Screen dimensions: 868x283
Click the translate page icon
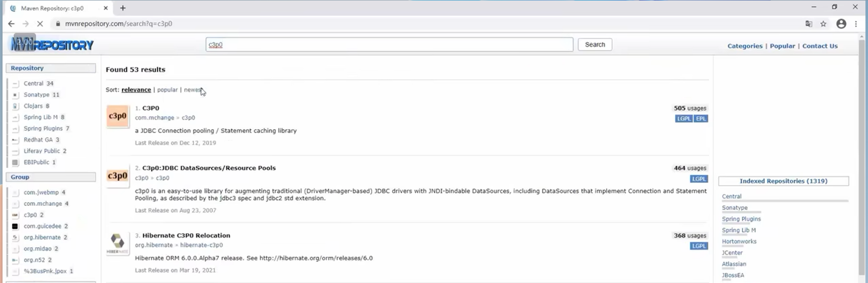pyautogui.click(x=809, y=24)
